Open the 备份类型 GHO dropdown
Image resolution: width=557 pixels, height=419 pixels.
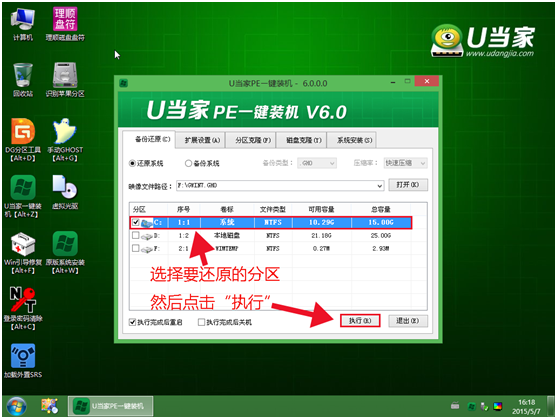(317, 163)
